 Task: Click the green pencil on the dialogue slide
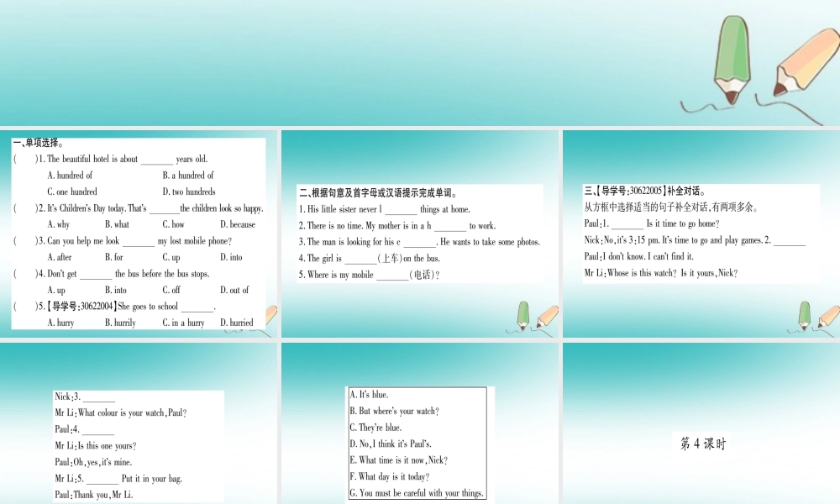coord(804,316)
